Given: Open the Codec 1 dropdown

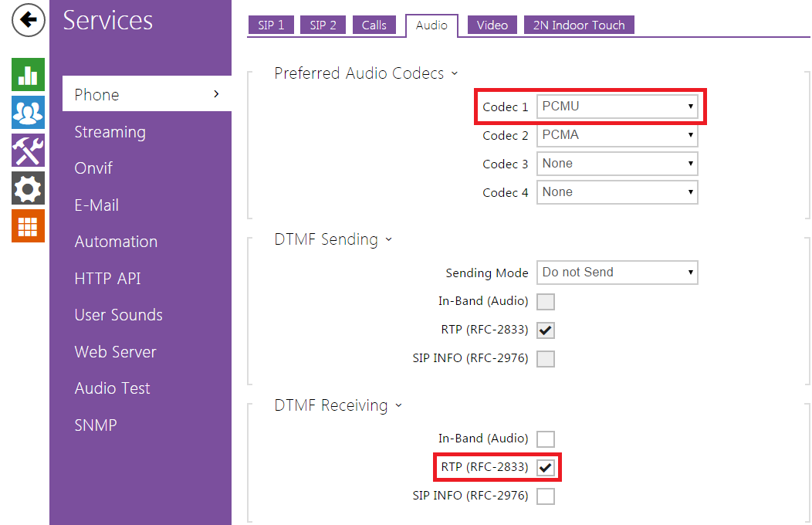Looking at the screenshot, I should (x=617, y=107).
